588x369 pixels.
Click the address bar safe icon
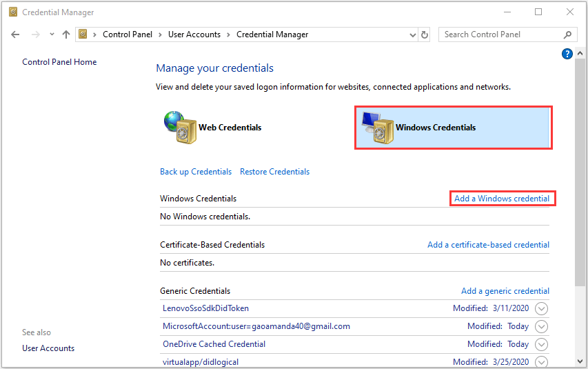click(x=83, y=34)
